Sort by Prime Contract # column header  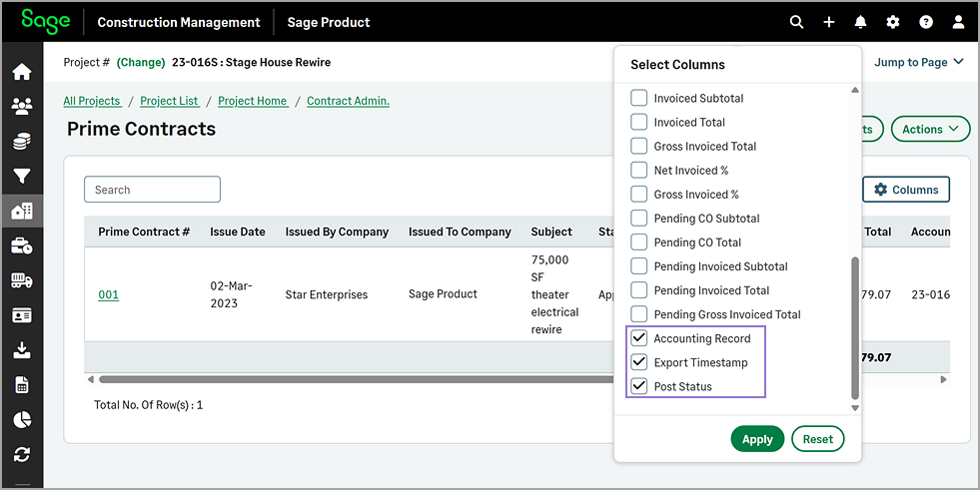(x=144, y=232)
